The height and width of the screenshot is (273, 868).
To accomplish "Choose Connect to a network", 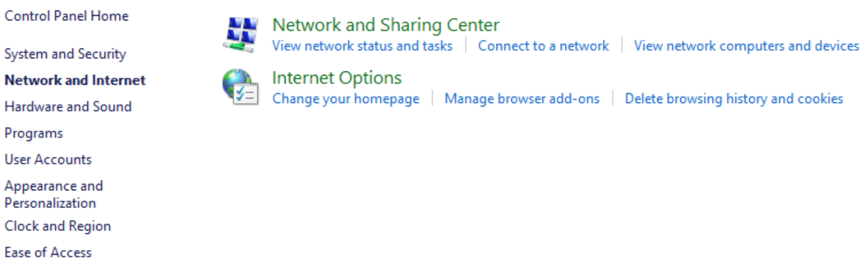I will pos(543,46).
